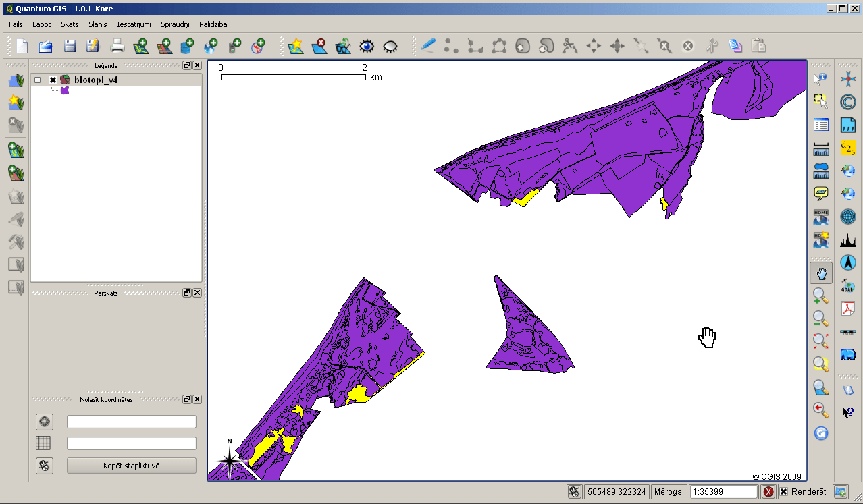The image size is (863, 504).
Task: Copy features to clipboard
Action: tap(735, 46)
